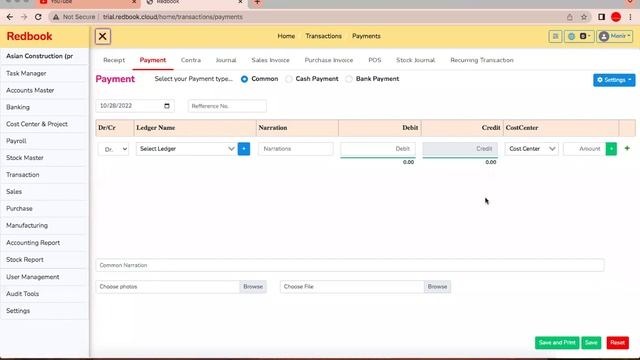Screen dimensions: 640x360
Task: Select the Common payment type radio
Action: point(244,79)
